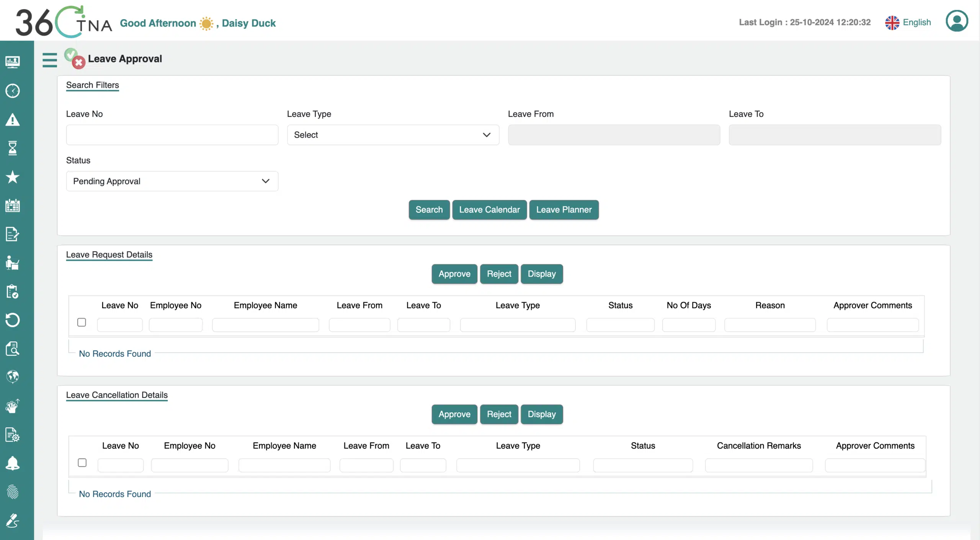The image size is (980, 540).
Task: Click the star icon in sidebar
Action: (13, 177)
